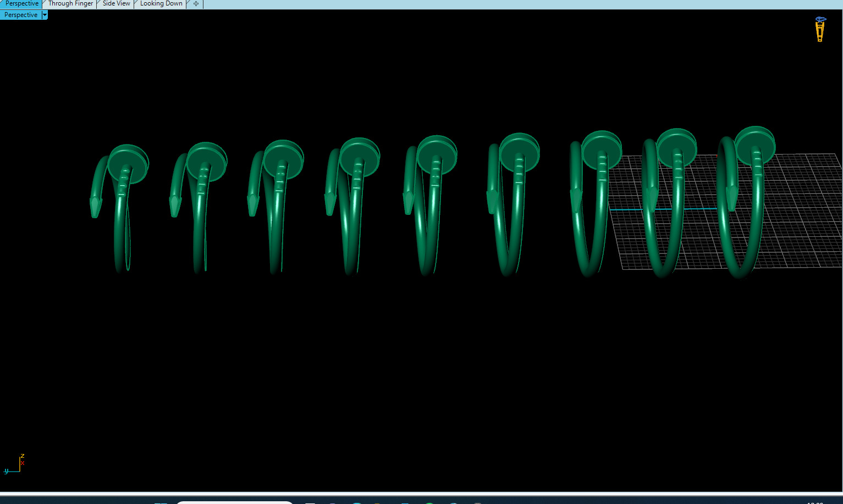Switch to the Through Finger viewport tab
Viewport: 843px width, 504px height.
point(70,4)
